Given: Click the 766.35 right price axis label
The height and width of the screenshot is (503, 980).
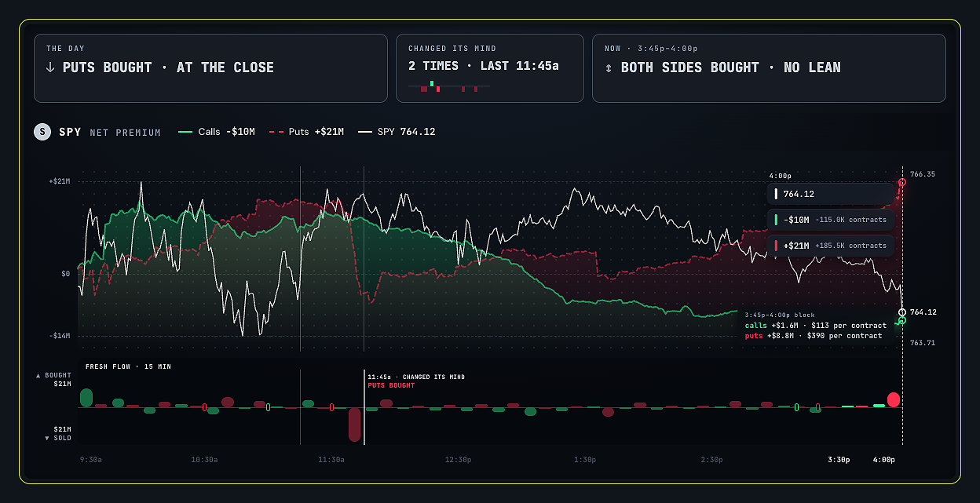Looking at the screenshot, I should [923, 174].
